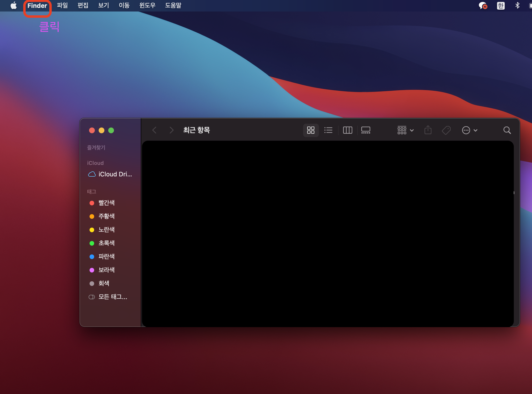The width and height of the screenshot is (532, 394).
Task: Open the action ellipsis dropdown menu
Action: (x=470, y=130)
